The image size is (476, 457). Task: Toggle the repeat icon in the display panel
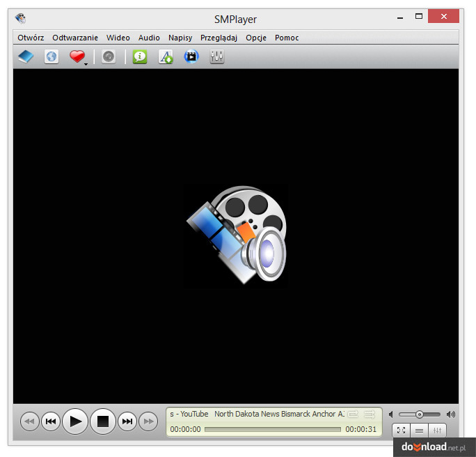coord(353,414)
